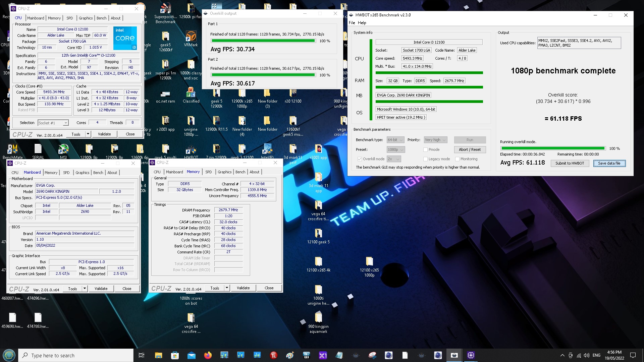Screen dimensions: 644x362
Task: Open the File menu in HWBOT x265
Action: (x=352, y=23)
